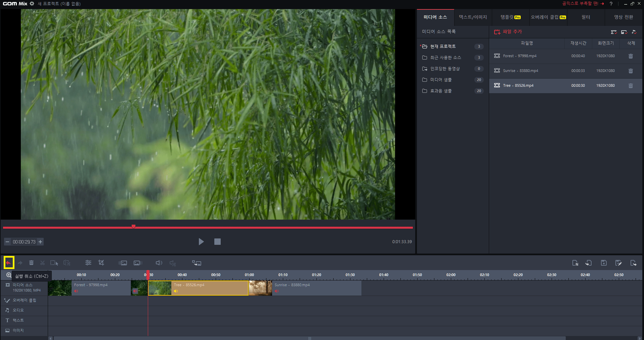Click the open project icon
This screenshot has width=644, height=340.
point(589,263)
